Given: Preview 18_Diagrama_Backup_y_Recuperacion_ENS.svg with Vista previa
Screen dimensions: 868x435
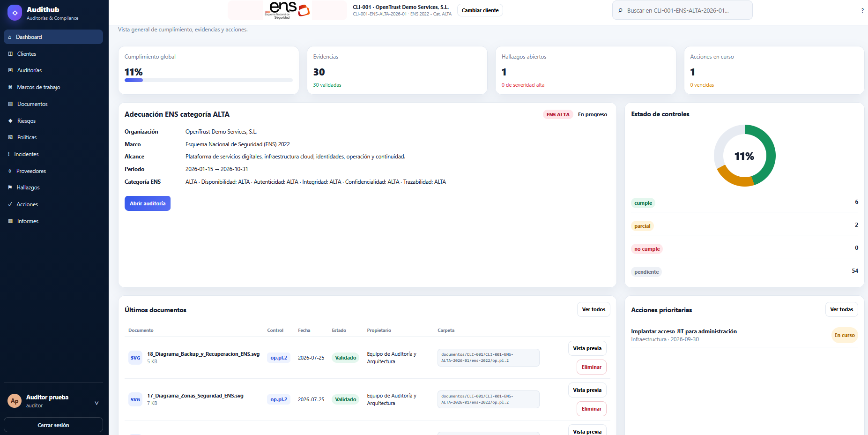Looking at the screenshot, I should pyautogui.click(x=587, y=348).
